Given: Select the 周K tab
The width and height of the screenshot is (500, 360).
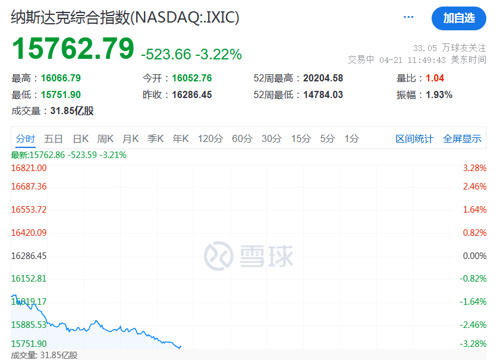Looking at the screenshot, I should [x=105, y=139].
